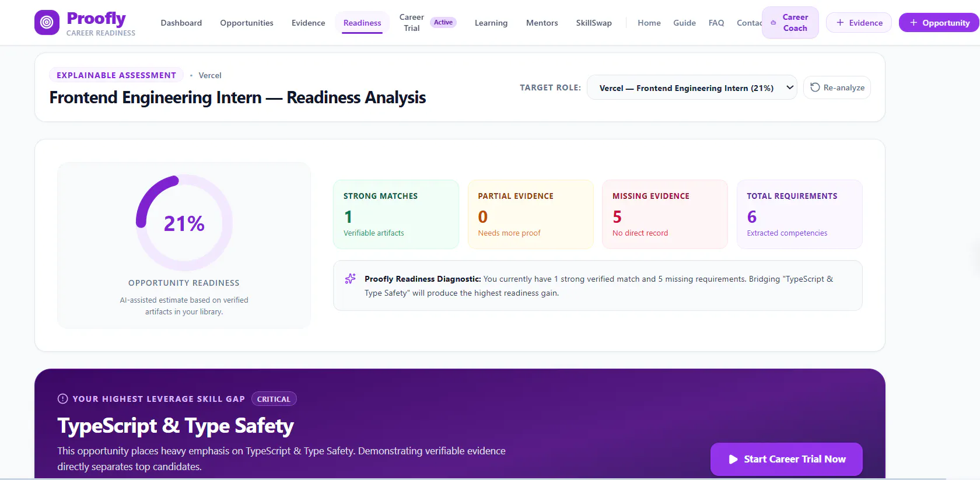
Task: Click the plus icon on Opportunity button
Action: (914, 23)
